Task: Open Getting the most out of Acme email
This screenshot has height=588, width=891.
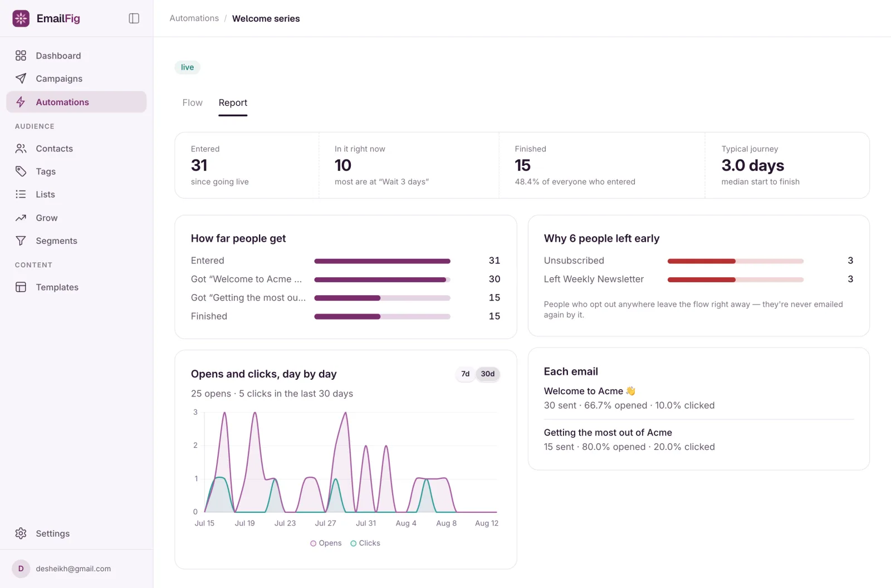Action: 699,439
